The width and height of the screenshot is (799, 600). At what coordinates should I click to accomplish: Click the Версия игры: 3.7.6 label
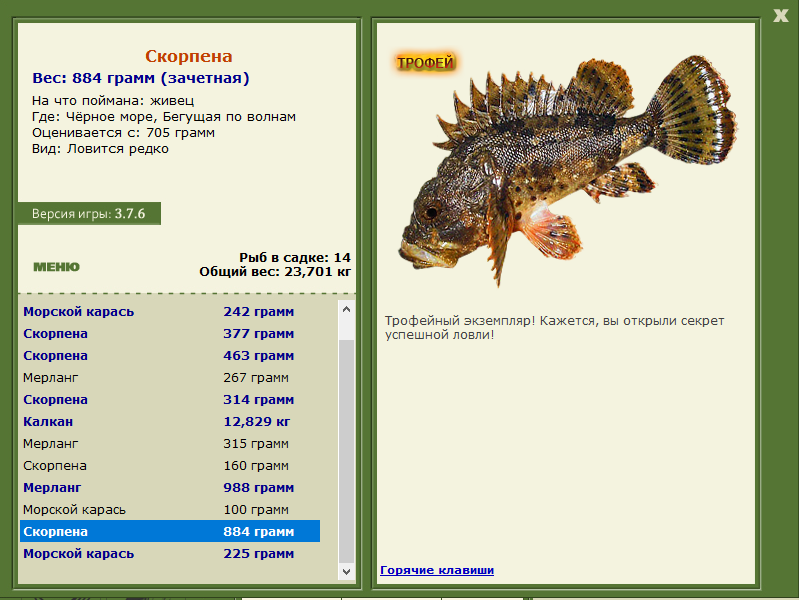tap(89, 214)
